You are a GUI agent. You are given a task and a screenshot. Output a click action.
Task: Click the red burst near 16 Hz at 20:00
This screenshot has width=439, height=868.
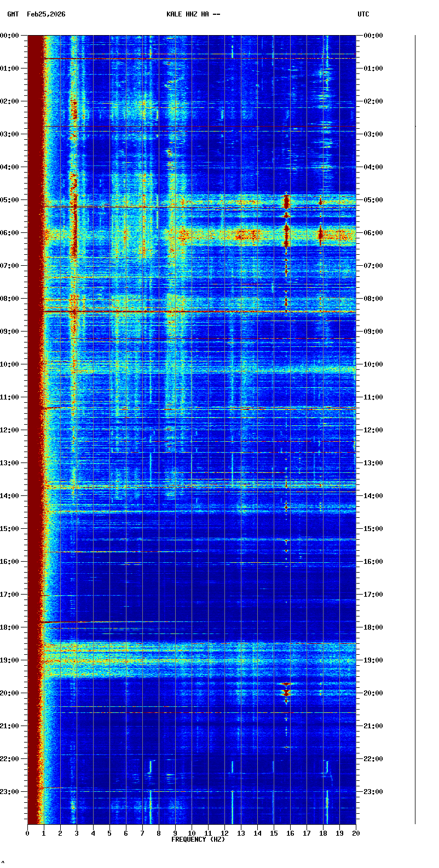click(285, 693)
